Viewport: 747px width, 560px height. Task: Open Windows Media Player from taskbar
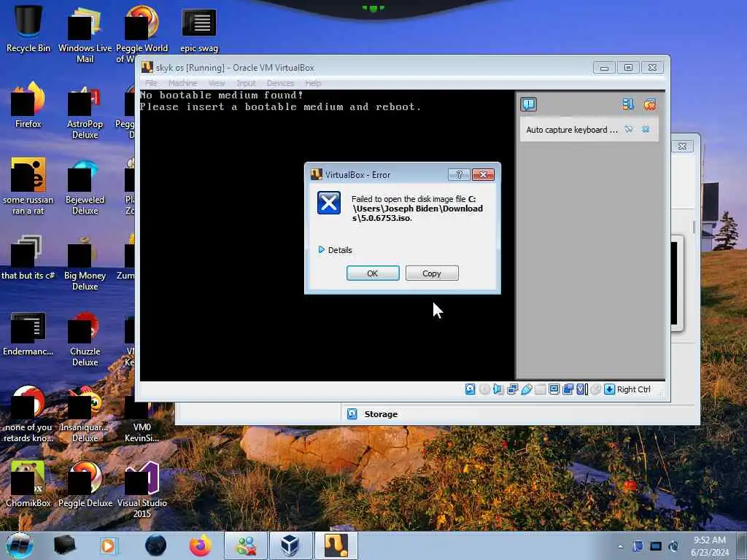pyautogui.click(x=108, y=545)
